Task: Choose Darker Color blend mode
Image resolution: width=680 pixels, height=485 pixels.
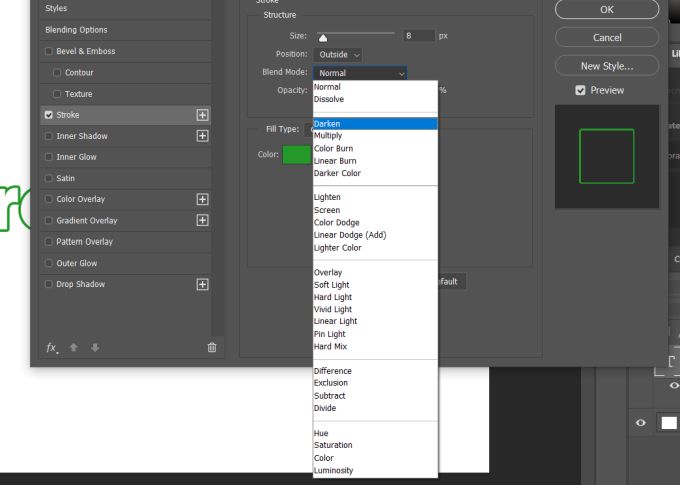Action: point(375,173)
